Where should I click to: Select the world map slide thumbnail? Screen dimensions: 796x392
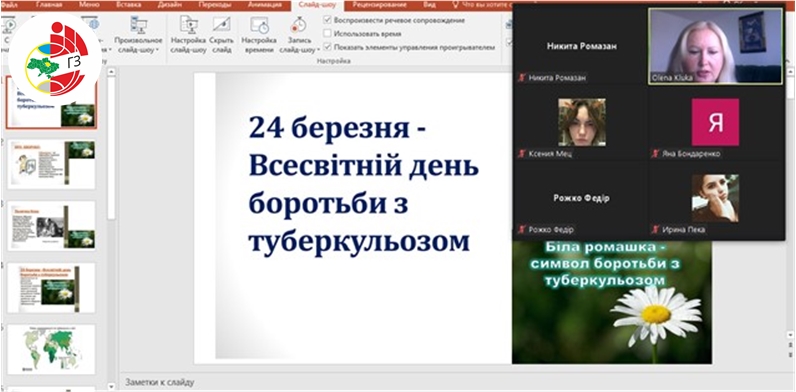click(51, 349)
